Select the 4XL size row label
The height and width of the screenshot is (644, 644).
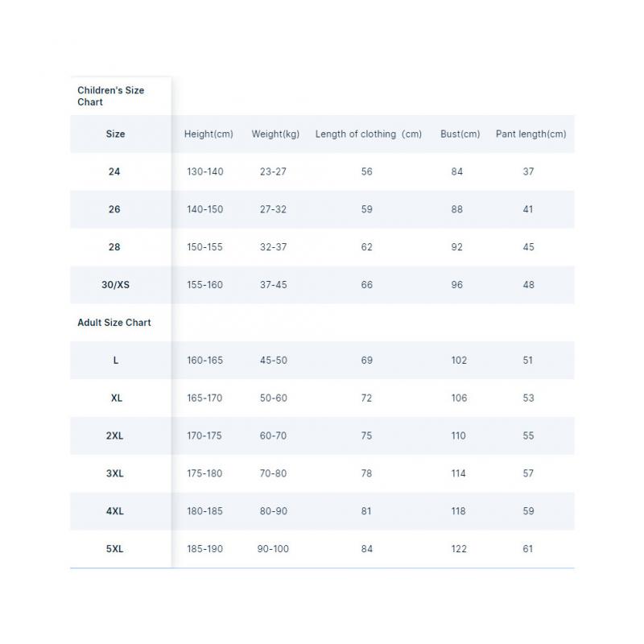115,511
